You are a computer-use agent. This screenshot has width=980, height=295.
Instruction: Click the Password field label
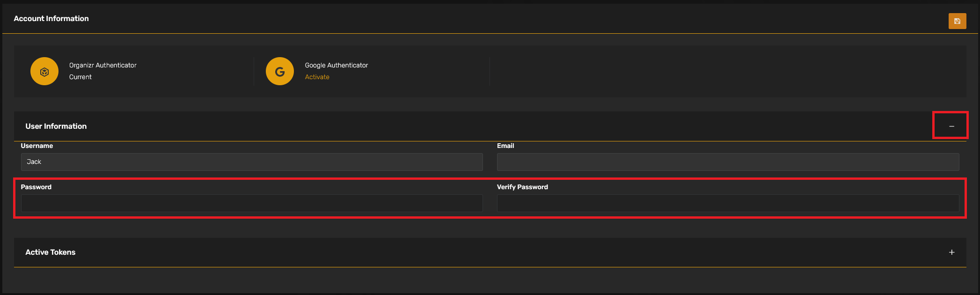pos(36,187)
